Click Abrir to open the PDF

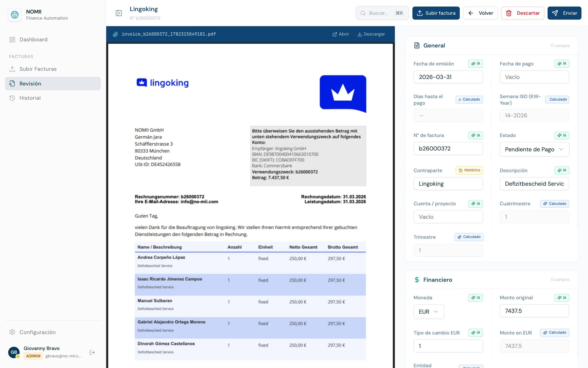341,34
